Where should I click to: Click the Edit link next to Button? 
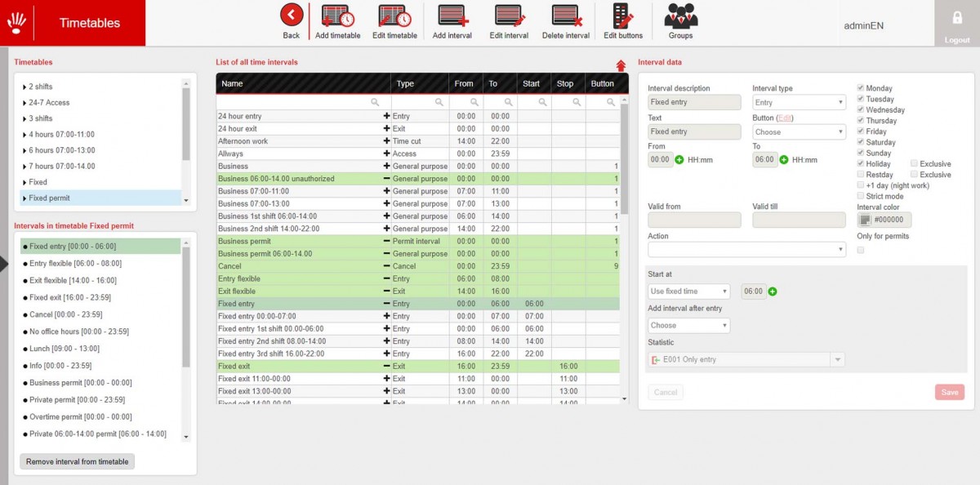786,118
